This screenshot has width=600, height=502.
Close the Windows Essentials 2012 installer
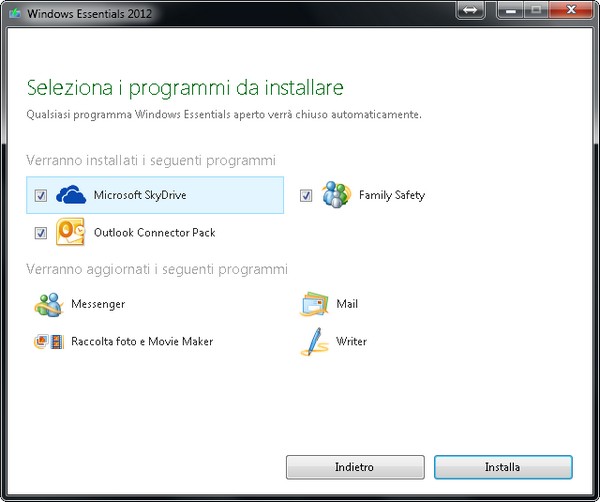click(x=571, y=10)
